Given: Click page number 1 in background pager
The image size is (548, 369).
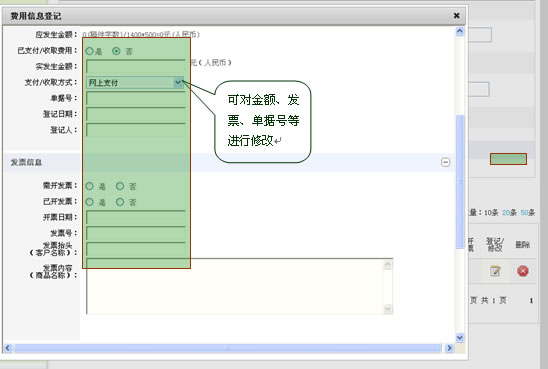Looking at the screenshot, I should tap(531, 301).
